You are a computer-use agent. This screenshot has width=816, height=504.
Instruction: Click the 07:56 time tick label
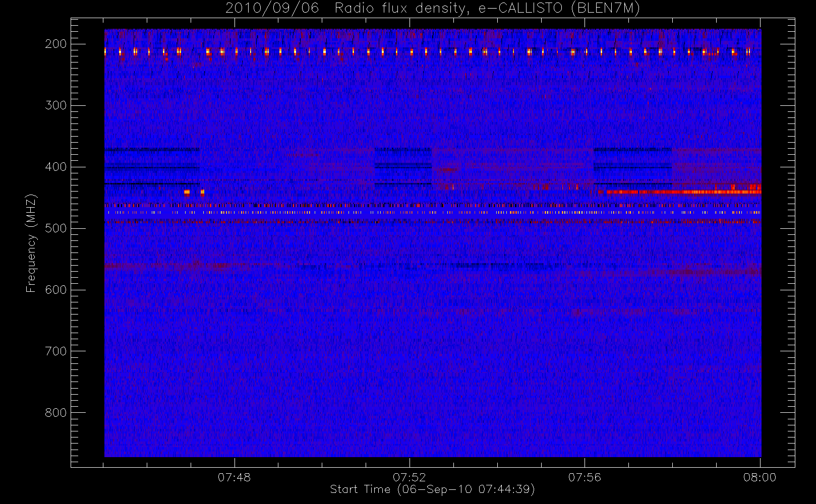[x=585, y=477]
